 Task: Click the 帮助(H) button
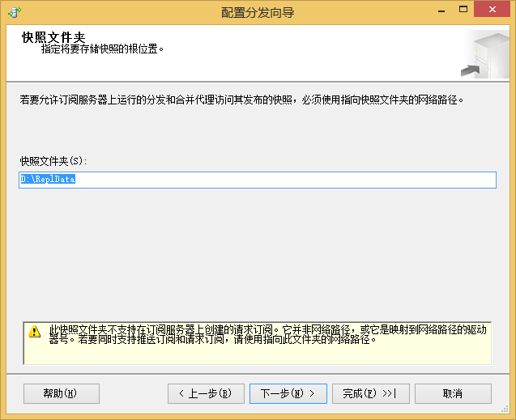point(62,393)
